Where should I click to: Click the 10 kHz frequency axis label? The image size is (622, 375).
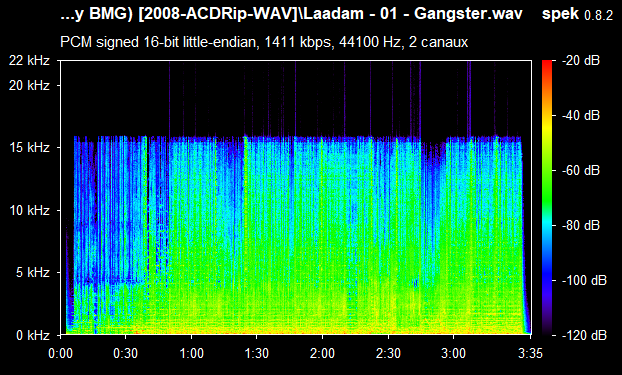30,210
